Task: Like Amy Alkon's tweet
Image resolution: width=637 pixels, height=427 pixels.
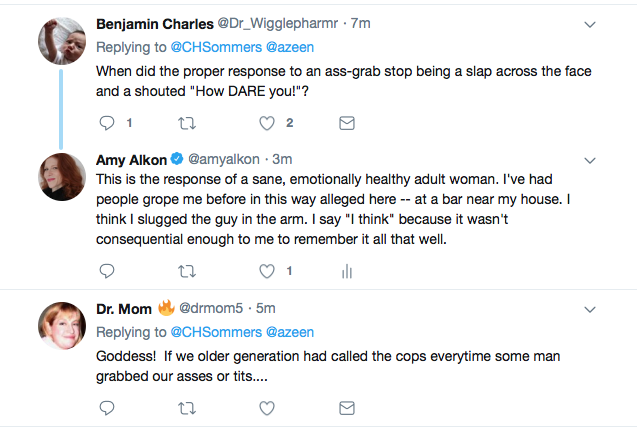Action: [x=267, y=271]
